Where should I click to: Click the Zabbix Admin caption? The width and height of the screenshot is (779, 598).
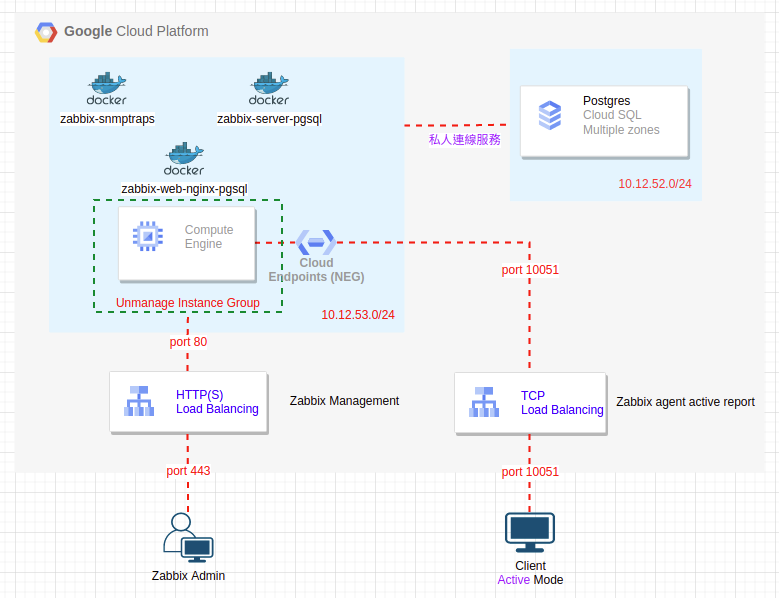tap(188, 576)
